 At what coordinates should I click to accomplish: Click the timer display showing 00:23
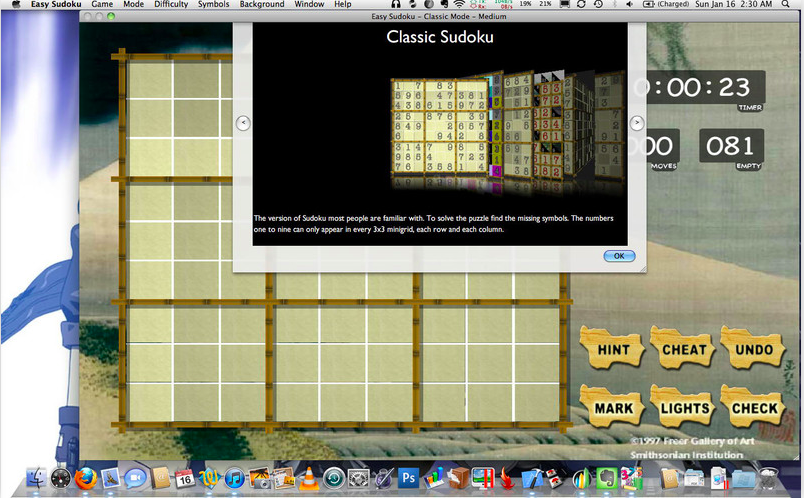(700, 88)
